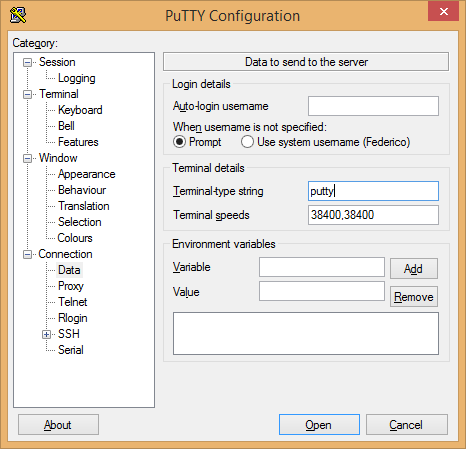Collapse the Window tree node

tap(27, 158)
